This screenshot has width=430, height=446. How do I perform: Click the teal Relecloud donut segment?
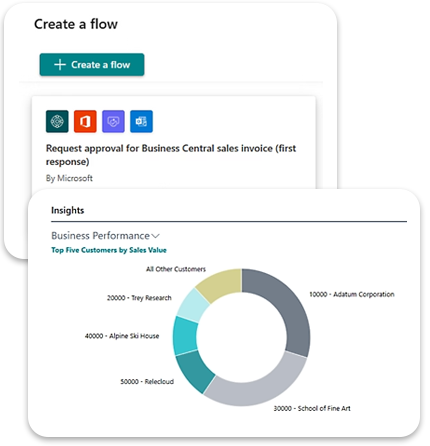click(x=192, y=369)
